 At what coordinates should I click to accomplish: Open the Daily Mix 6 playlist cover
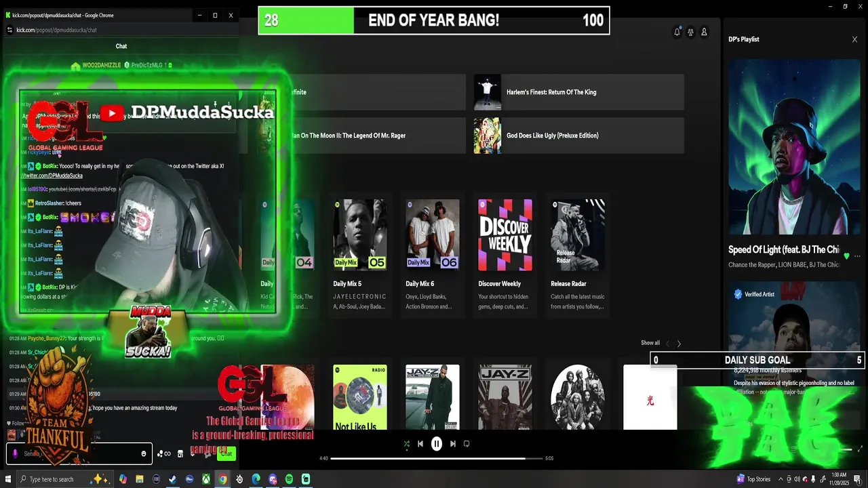coord(433,235)
